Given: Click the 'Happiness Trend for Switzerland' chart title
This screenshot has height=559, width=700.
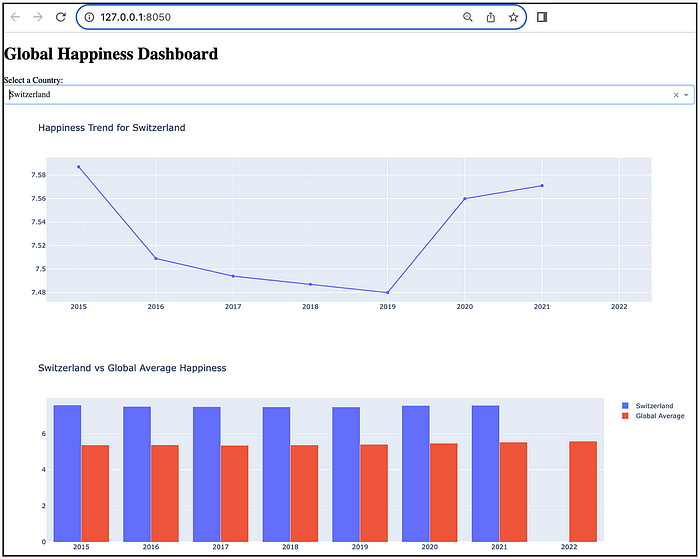Looking at the screenshot, I should click(x=112, y=128).
